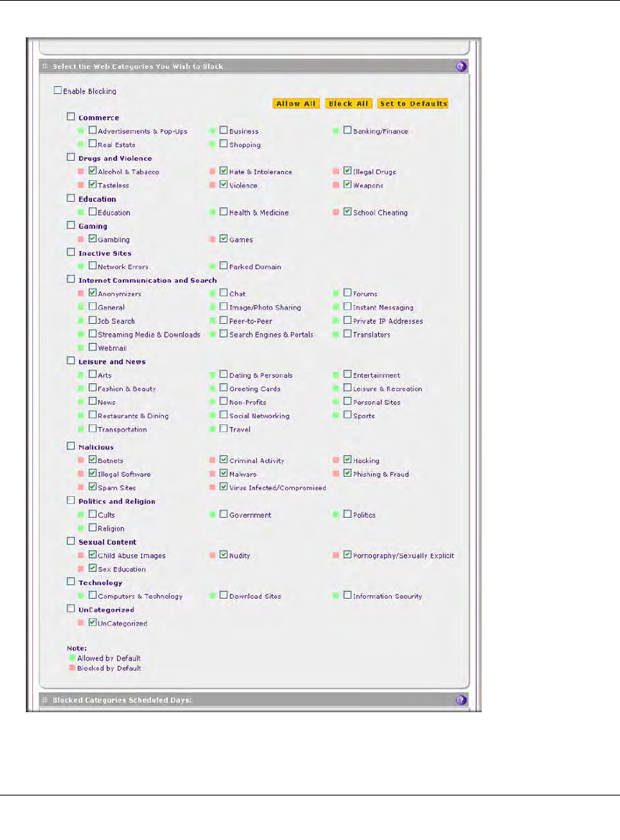This screenshot has height=840, width=620.
Task: Check the Travel category
Action: [224, 428]
